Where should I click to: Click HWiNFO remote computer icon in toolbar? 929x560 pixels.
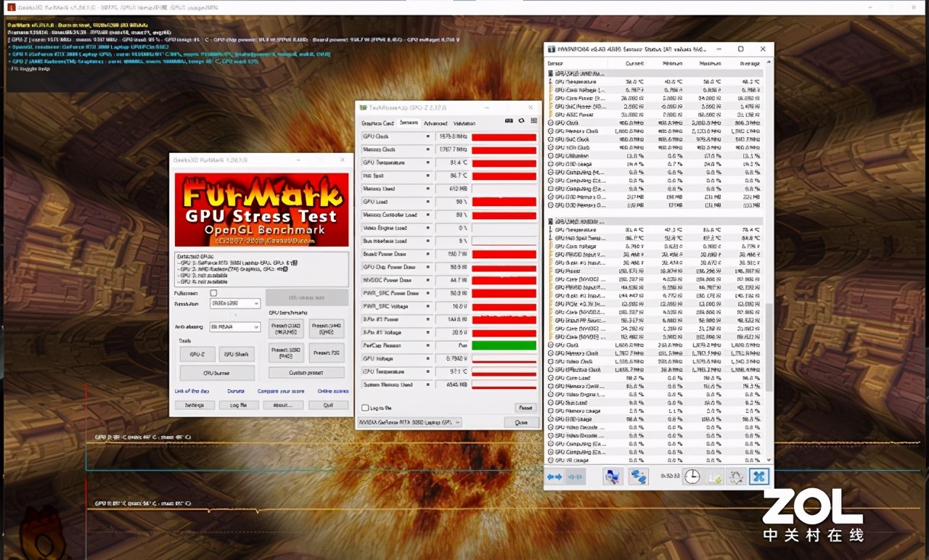(x=613, y=477)
